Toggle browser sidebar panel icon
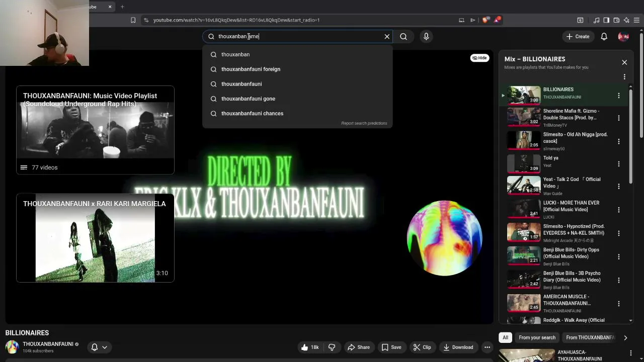 point(606,20)
